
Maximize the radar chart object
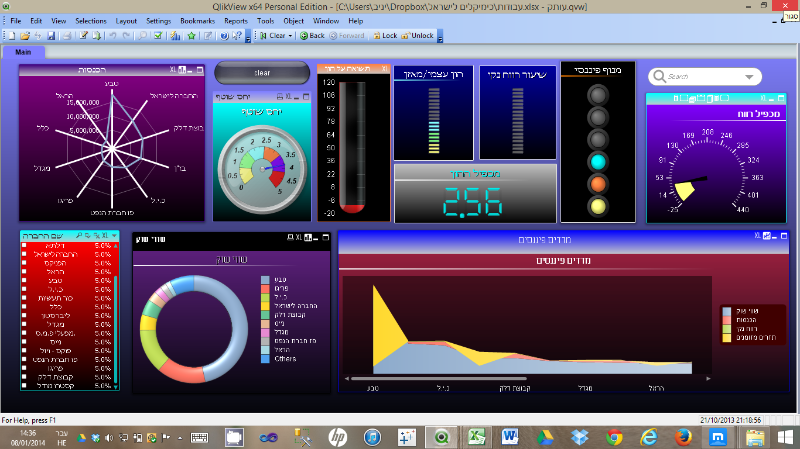pyautogui.click(x=200, y=70)
